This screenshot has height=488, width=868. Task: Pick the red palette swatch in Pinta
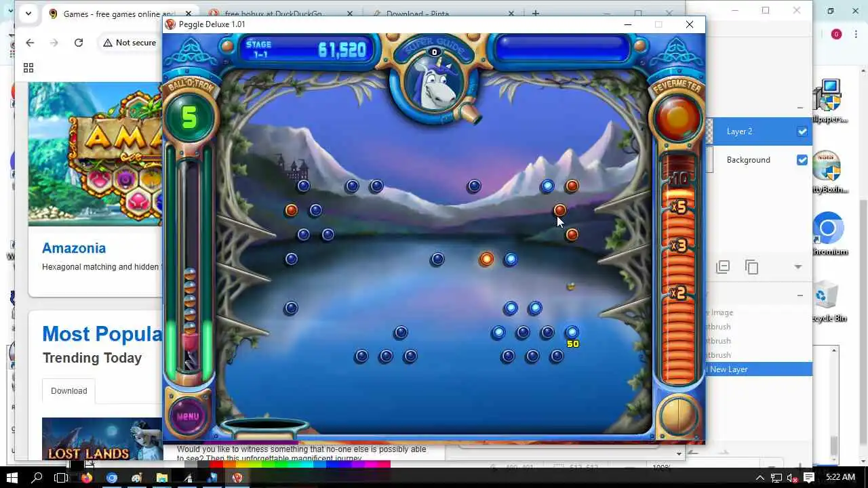217,464
